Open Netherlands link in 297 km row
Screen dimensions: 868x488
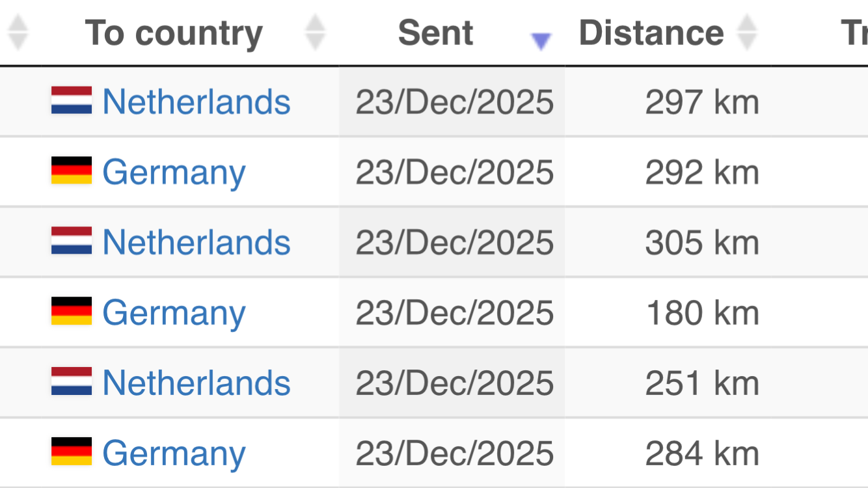(197, 102)
